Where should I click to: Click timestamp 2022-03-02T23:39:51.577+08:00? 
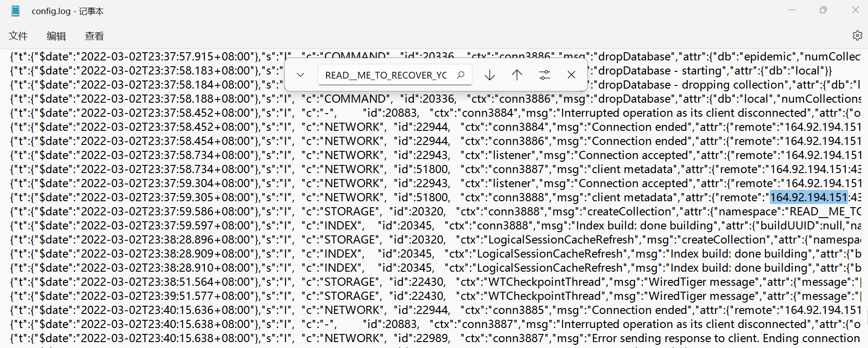[x=166, y=296]
